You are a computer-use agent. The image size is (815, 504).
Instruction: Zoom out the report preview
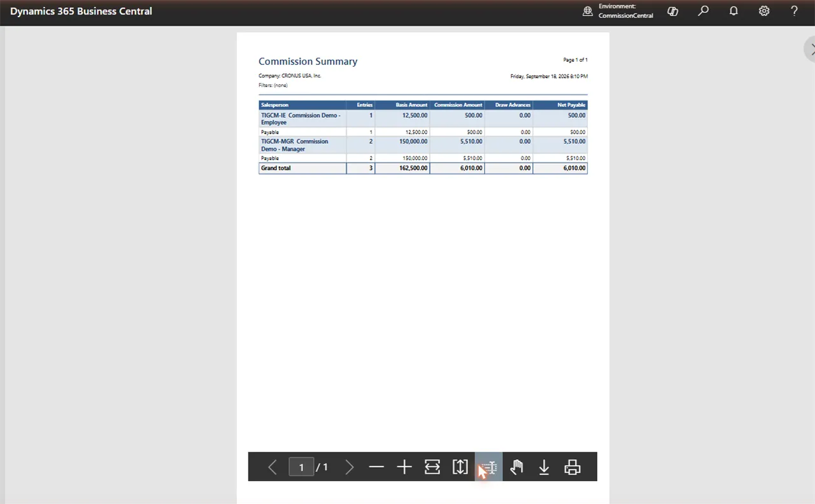pos(376,467)
